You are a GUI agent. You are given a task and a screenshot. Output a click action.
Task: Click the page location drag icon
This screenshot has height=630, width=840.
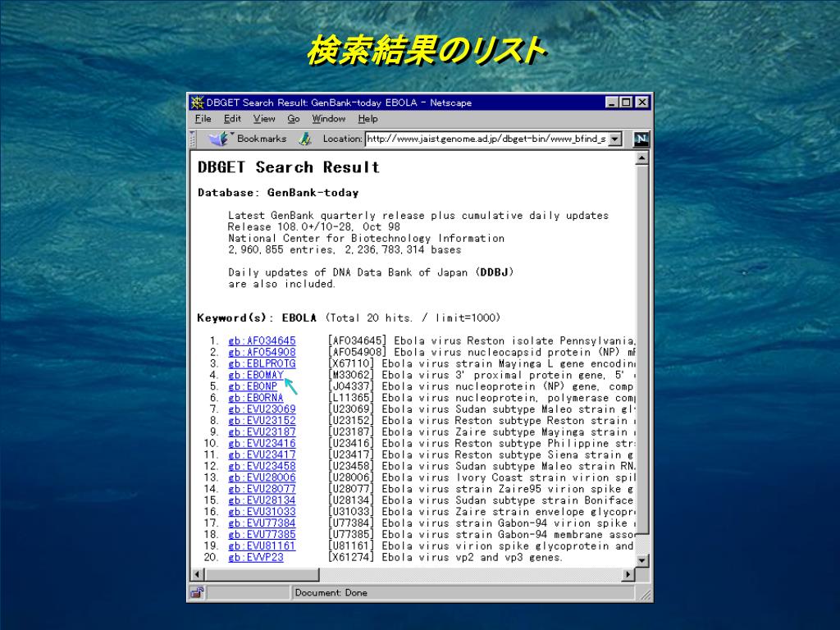point(305,139)
